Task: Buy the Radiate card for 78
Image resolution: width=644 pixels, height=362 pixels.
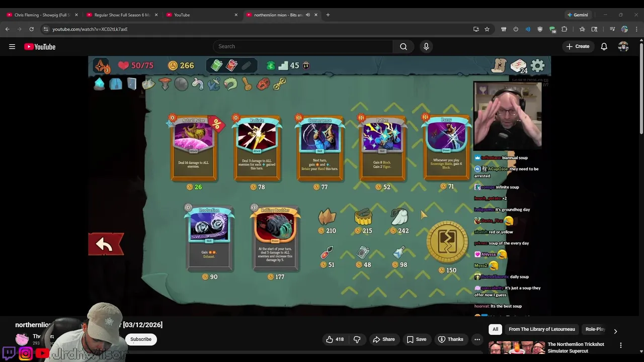Action: [257, 149]
